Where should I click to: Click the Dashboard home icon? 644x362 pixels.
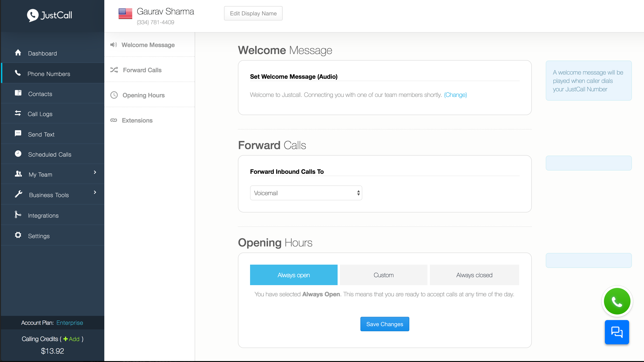coord(18,53)
